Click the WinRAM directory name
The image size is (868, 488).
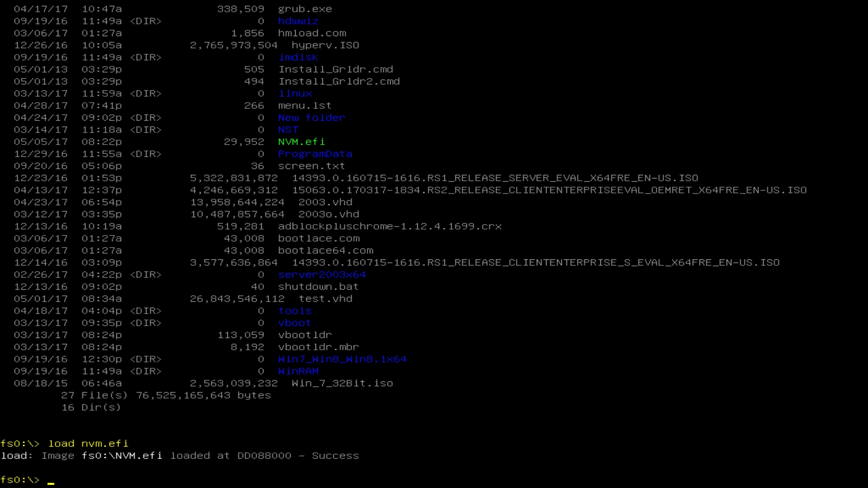[x=298, y=371]
